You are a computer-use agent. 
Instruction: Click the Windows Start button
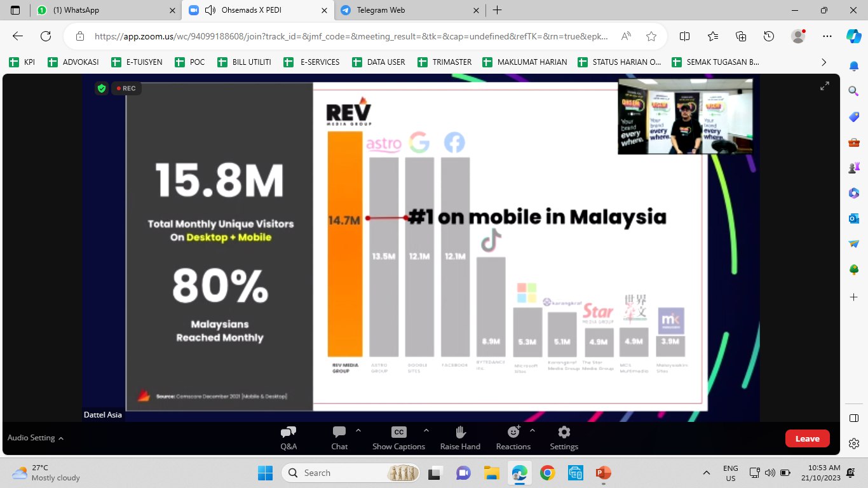click(x=265, y=473)
